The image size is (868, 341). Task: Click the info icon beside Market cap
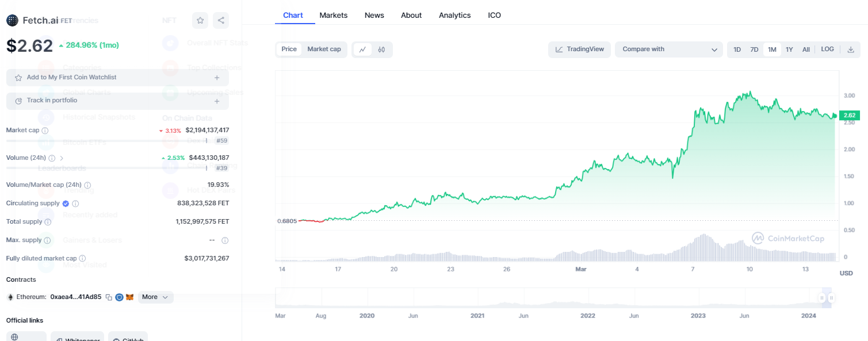click(45, 131)
